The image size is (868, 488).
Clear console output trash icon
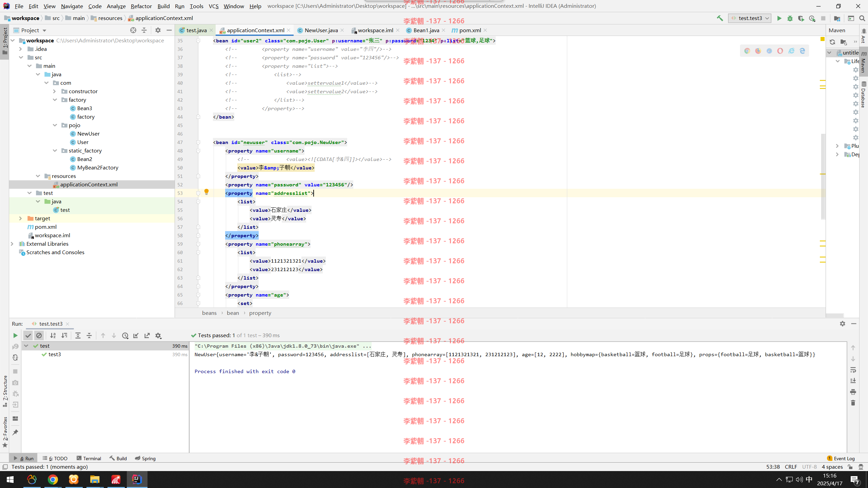(x=853, y=403)
